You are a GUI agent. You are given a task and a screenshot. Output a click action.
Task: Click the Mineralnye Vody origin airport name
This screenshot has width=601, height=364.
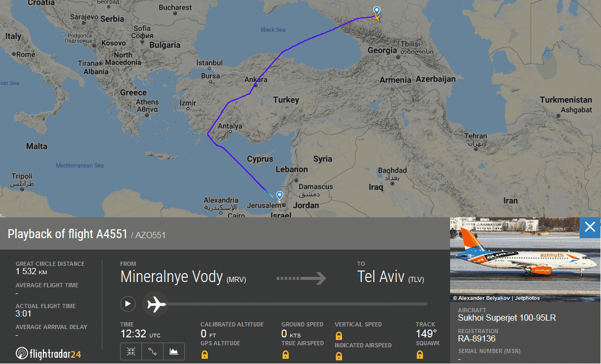[172, 277]
